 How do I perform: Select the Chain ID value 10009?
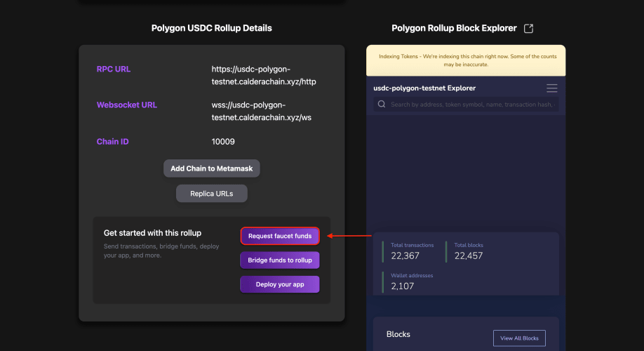(223, 142)
